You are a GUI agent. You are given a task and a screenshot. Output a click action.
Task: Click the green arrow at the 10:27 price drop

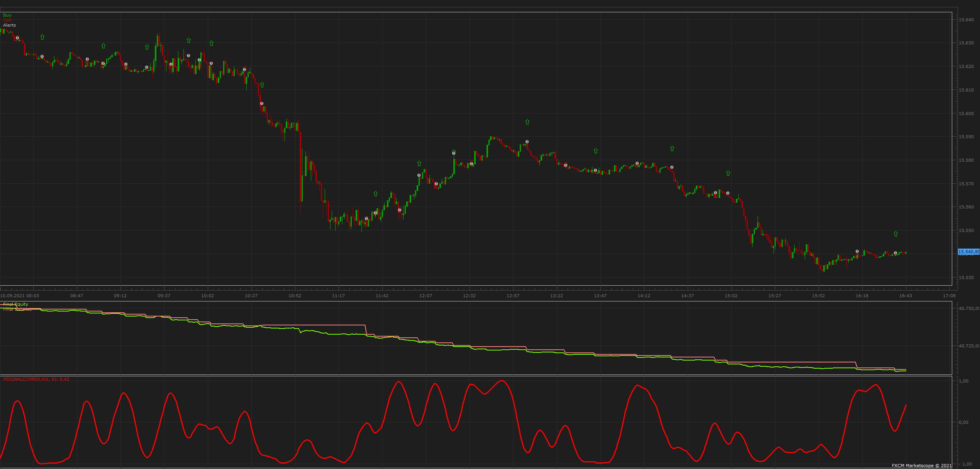(262, 85)
